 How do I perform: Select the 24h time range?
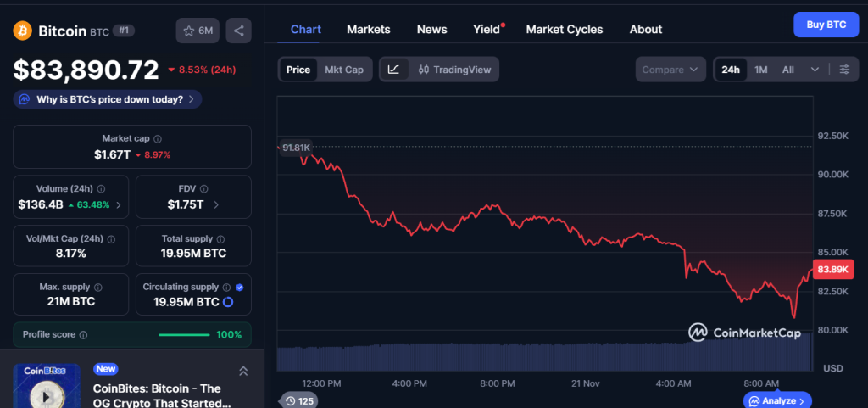731,70
